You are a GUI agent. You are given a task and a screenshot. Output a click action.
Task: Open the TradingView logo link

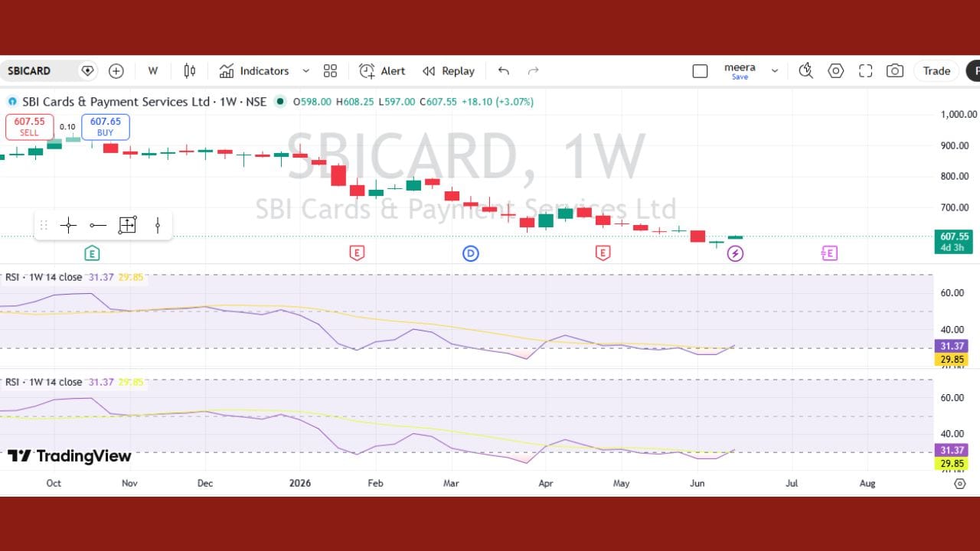point(70,456)
